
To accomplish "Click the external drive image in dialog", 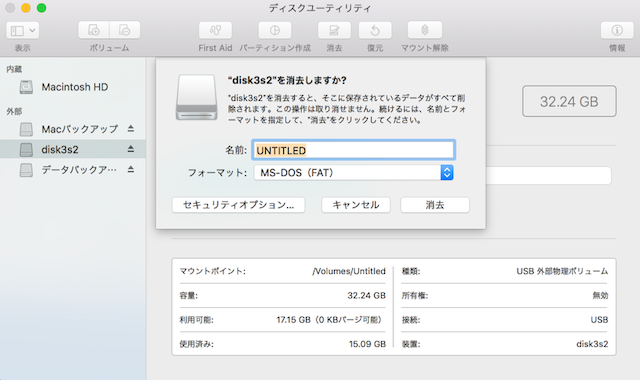I will pyautogui.click(x=196, y=97).
